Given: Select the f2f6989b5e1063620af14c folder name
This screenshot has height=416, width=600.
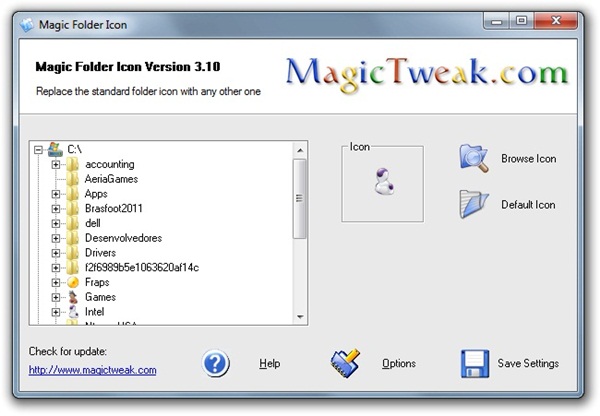Looking at the screenshot, I should 142,268.
